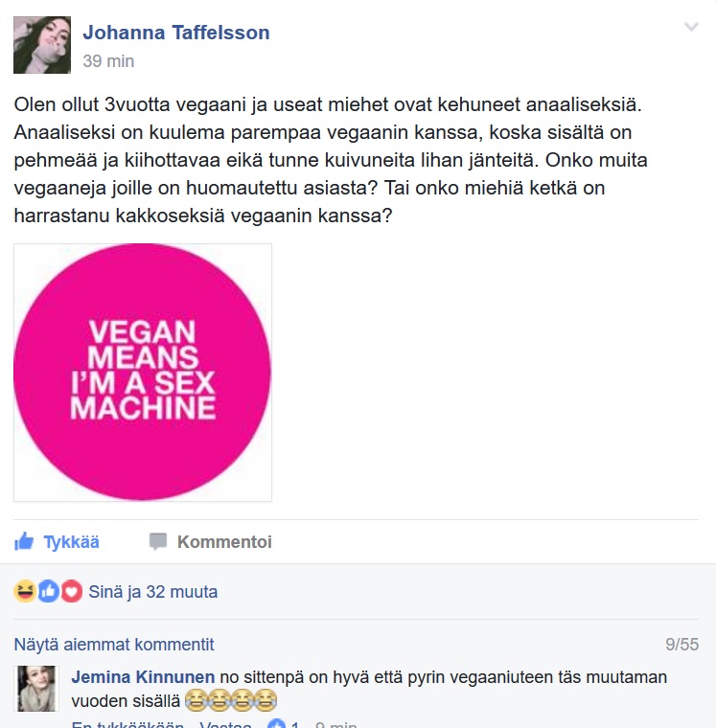This screenshot has width=716, height=728.
Task: Click the laughing Haha reaction icon
Action: [x=25, y=592]
